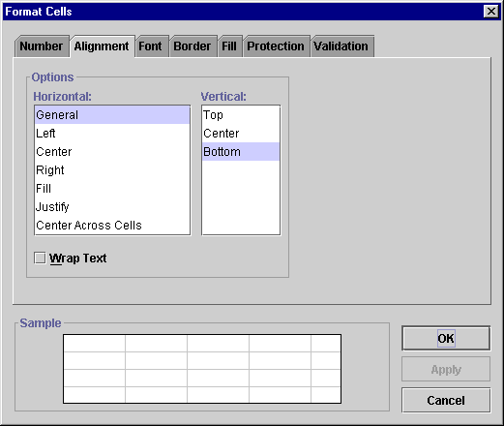504x426 pixels.
Task: Choose Center in the Horizontal list
Action: (x=112, y=152)
